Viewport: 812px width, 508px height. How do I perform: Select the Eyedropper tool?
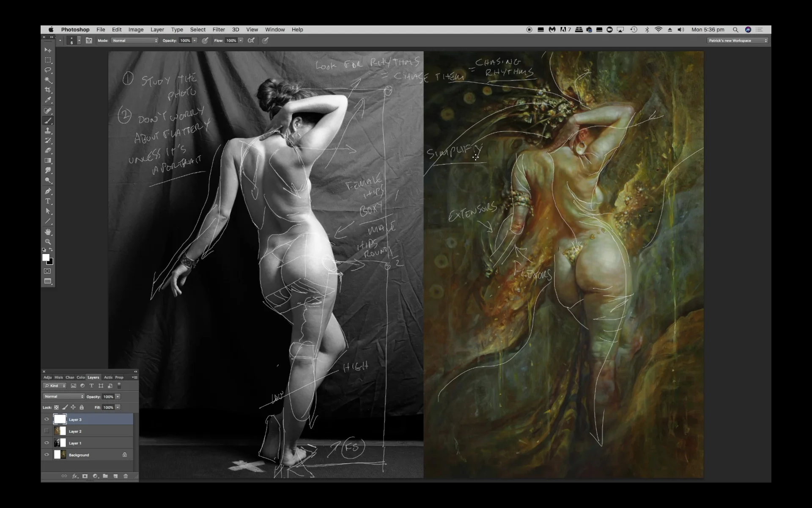click(48, 100)
